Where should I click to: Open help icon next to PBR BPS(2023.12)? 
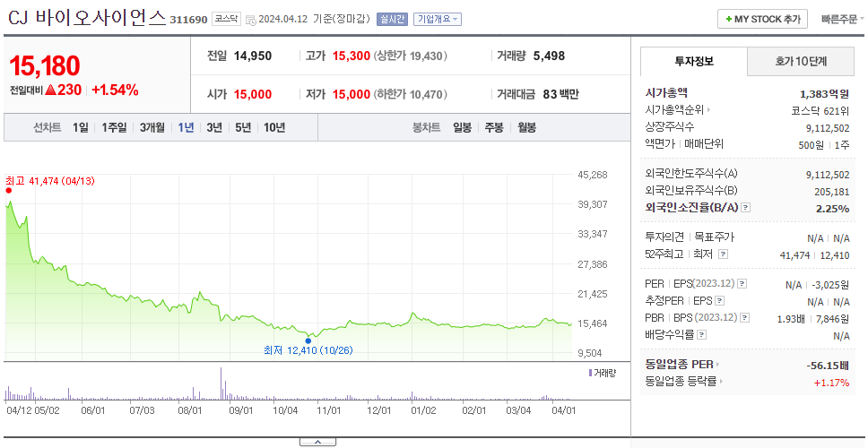pyautogui.click(x=745, y=317)
